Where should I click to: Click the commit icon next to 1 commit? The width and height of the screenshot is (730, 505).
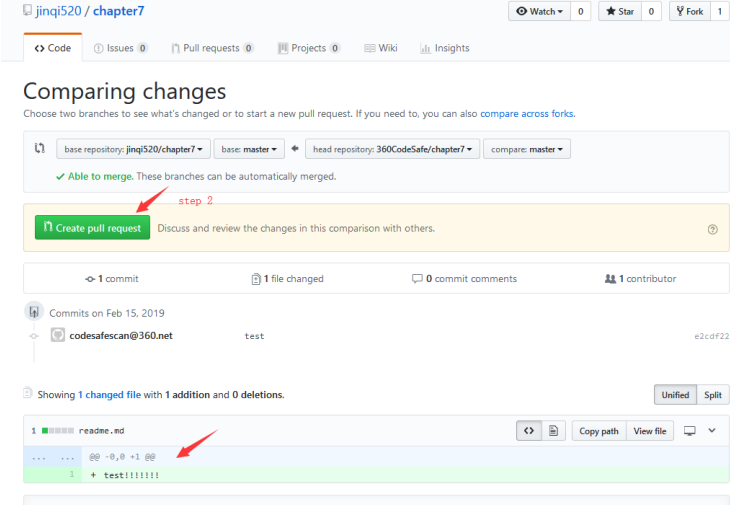(90, 279)
